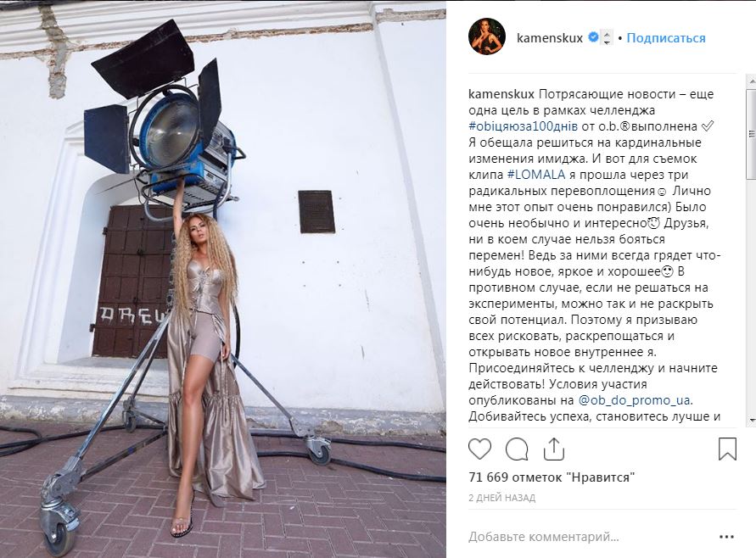This screenshot has width=756, height=558.
Task: Follow the account via Подписаться
Action: tap(666, 37)
